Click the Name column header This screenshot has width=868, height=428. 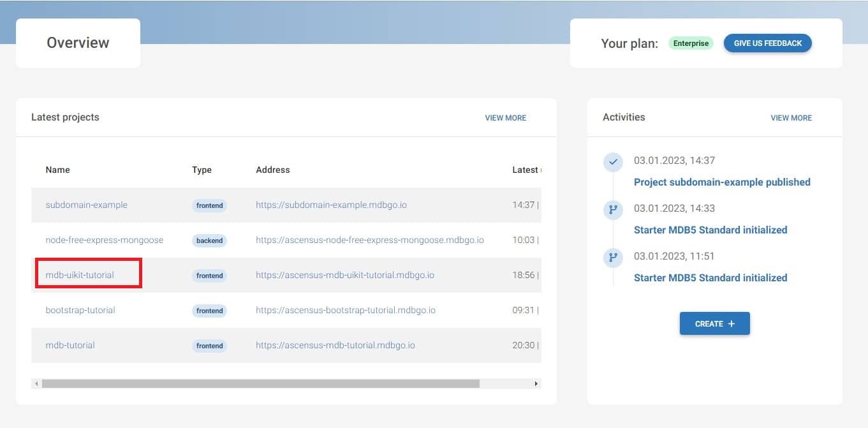pos(57,170)
